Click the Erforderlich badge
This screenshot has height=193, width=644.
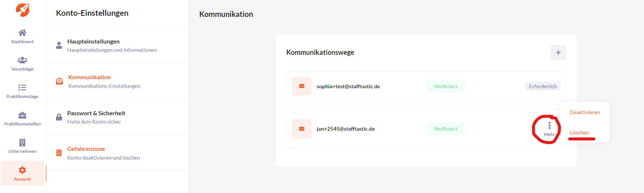[543, 86]
